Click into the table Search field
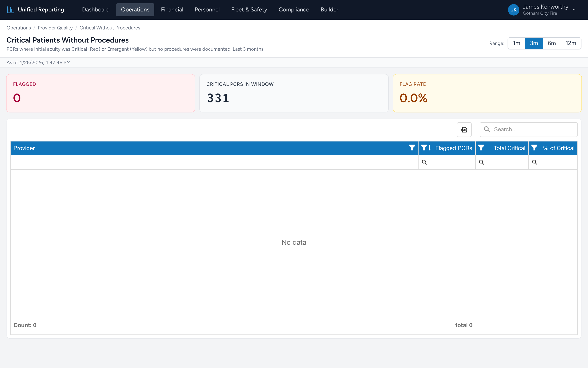This screenshot has width=588, height=368. (x=528, y=129)
